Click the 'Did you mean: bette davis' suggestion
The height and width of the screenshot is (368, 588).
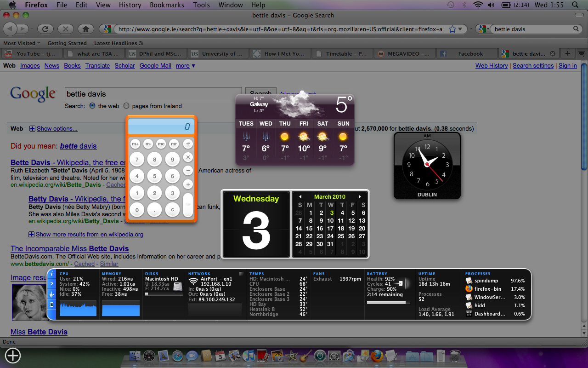[x=78, y=146]
